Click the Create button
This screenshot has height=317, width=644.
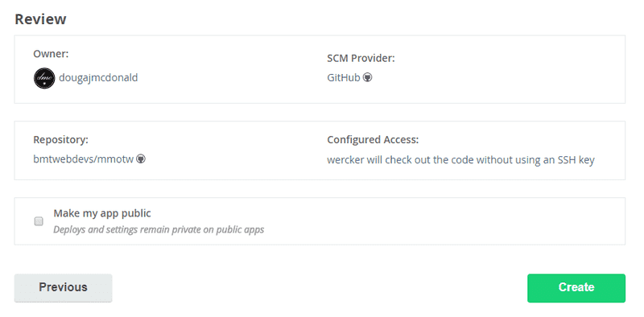(576, 288)
